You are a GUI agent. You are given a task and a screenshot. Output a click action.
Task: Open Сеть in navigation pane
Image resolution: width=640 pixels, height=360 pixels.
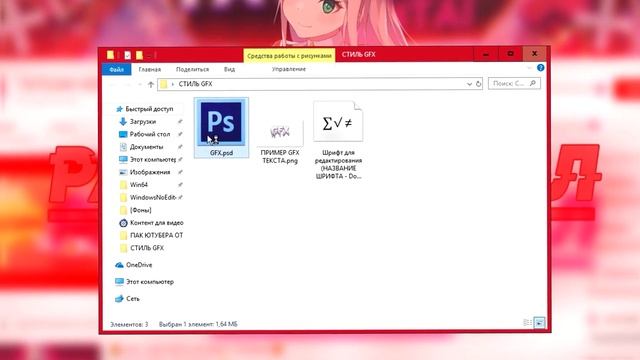click(x=133, y=299)
